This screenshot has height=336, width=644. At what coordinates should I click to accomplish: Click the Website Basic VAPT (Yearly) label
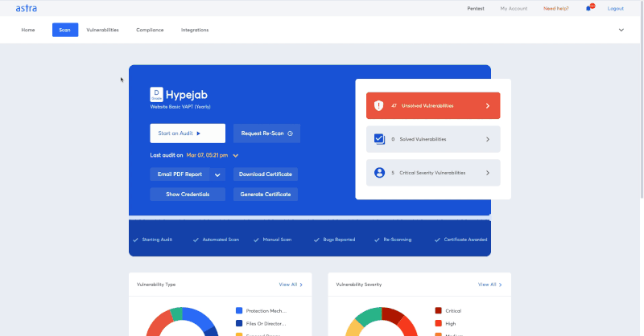coord(180,107)
